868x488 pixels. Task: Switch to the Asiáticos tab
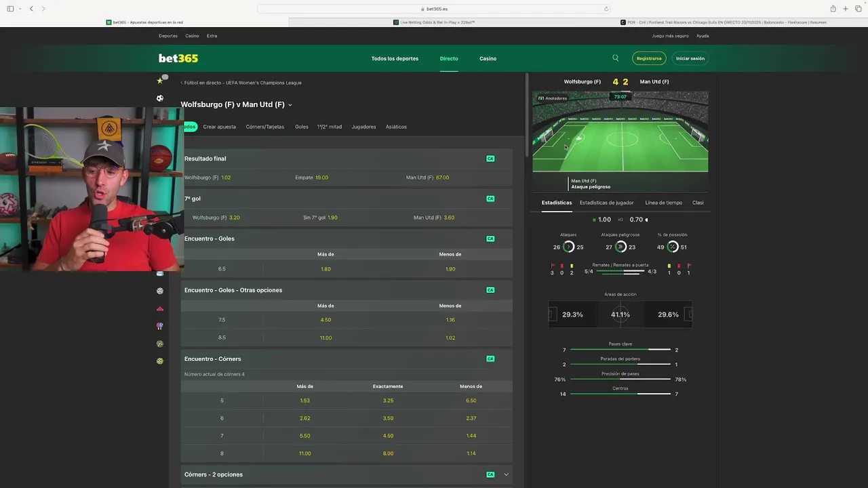coord(396,127)
